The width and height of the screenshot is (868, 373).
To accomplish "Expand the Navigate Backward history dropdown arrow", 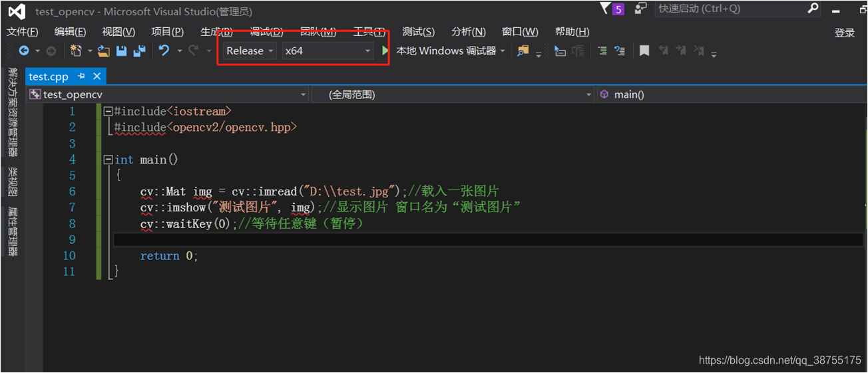I will (x=37, y=51).
